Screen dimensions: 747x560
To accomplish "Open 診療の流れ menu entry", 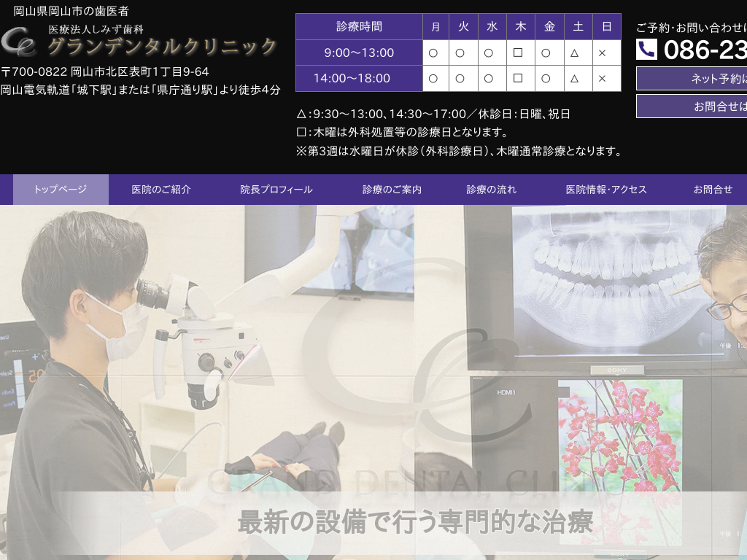I will (x=492, y=190).
